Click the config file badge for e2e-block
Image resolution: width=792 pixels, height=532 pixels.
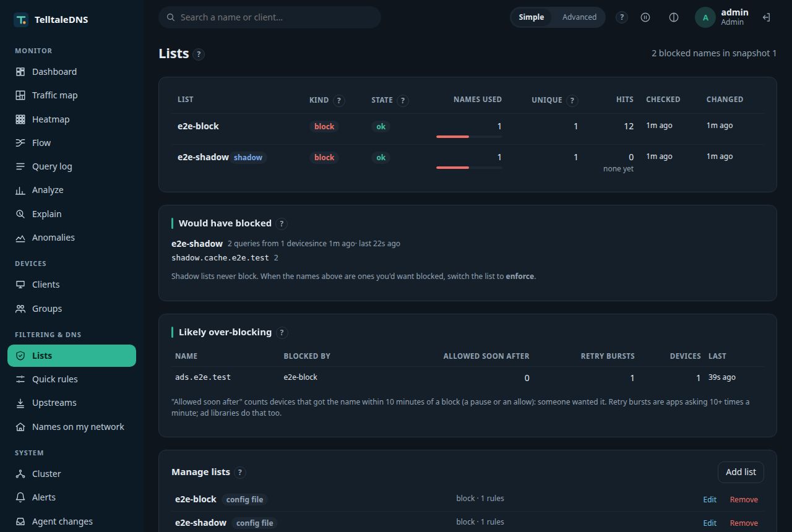pos(244,500)
